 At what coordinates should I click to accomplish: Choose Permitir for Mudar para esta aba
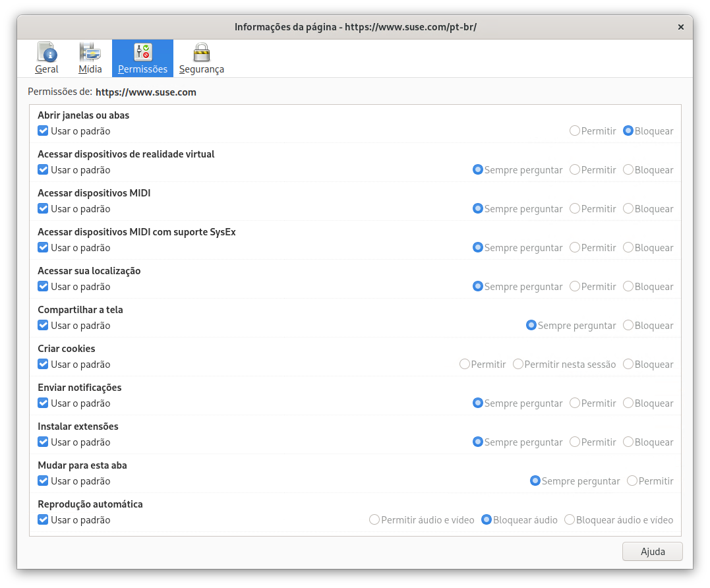632,481
